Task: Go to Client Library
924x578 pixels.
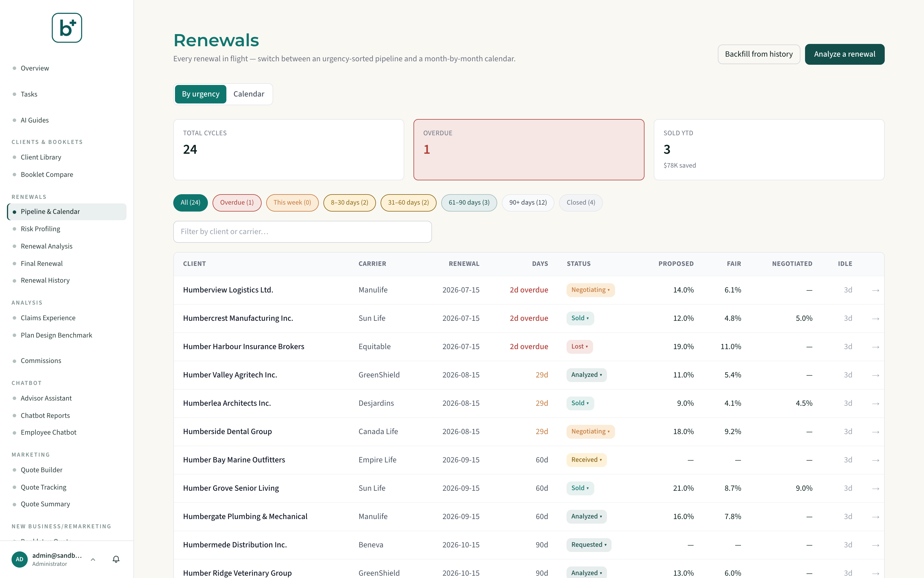Action: tap(41, 157)
